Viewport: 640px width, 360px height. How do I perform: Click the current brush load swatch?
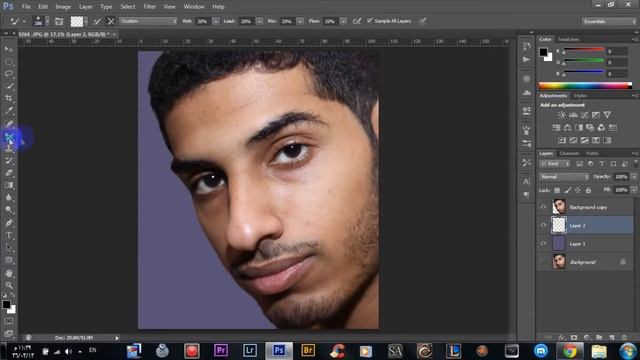(77, 21)
